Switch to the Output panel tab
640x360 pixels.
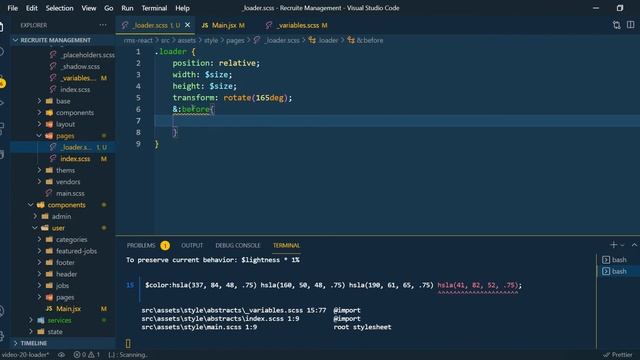pos(192,245)
